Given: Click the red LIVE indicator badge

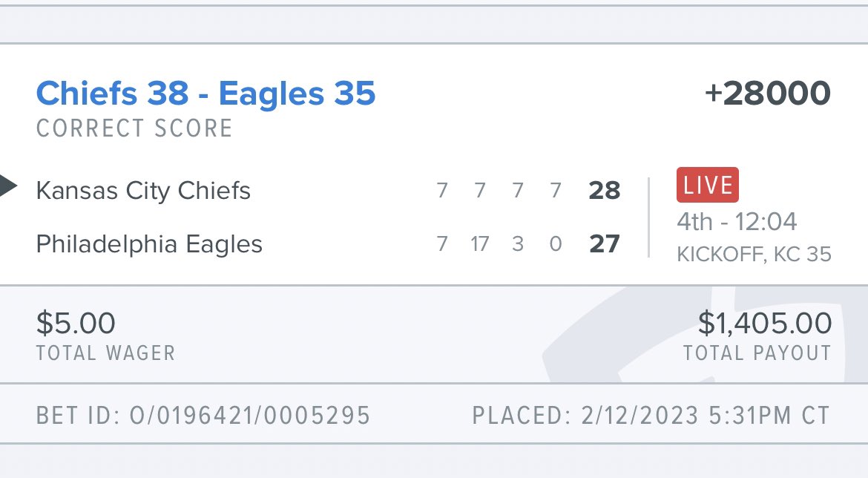Looking at the screenshot, I should (x=707, y=185).
